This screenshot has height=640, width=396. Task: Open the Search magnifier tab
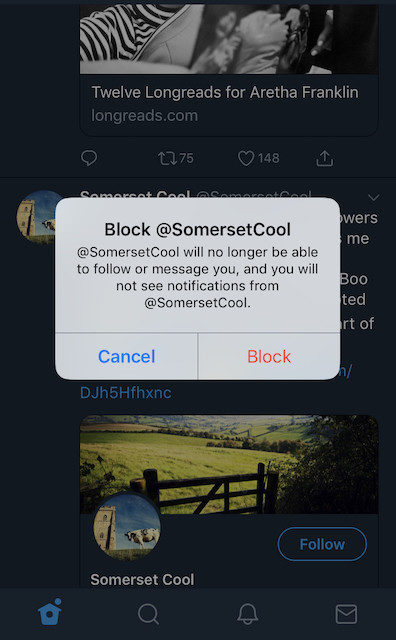148,614
